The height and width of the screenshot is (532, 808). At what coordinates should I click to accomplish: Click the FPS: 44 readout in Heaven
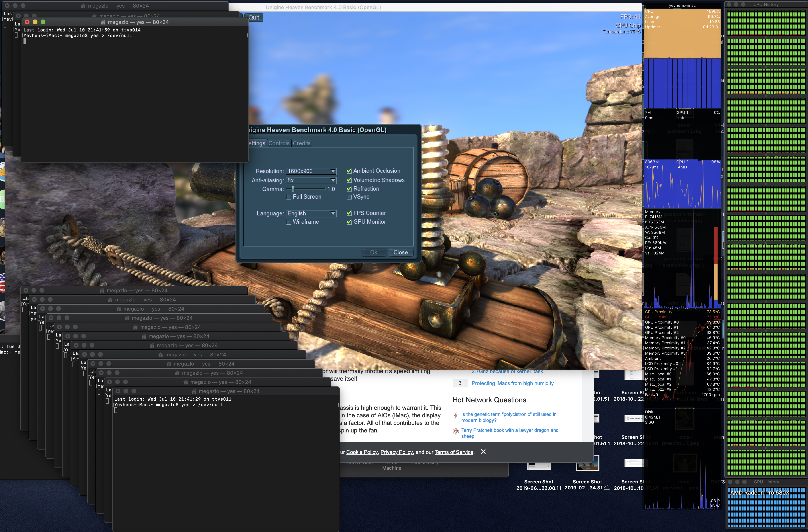pyautogui.click(x=630, y=17)
